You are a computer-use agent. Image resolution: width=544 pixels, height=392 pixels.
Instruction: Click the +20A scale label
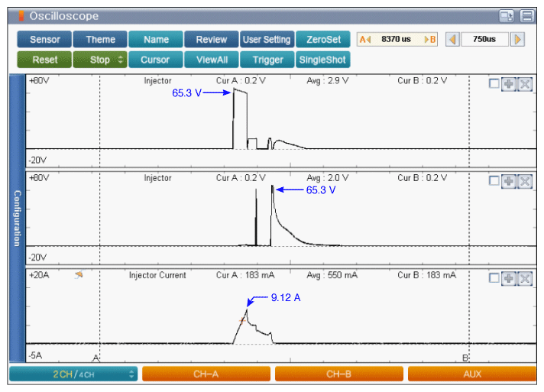coord(39,275)
